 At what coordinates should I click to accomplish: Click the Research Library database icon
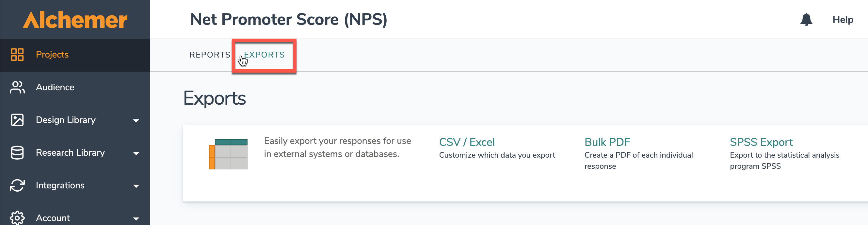(x=17, y=152)
